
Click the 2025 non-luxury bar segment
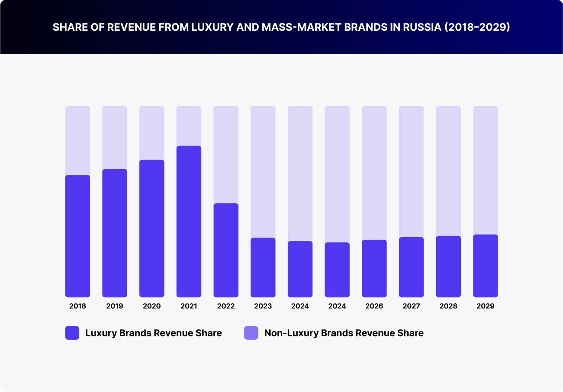[x=337, y=173]
